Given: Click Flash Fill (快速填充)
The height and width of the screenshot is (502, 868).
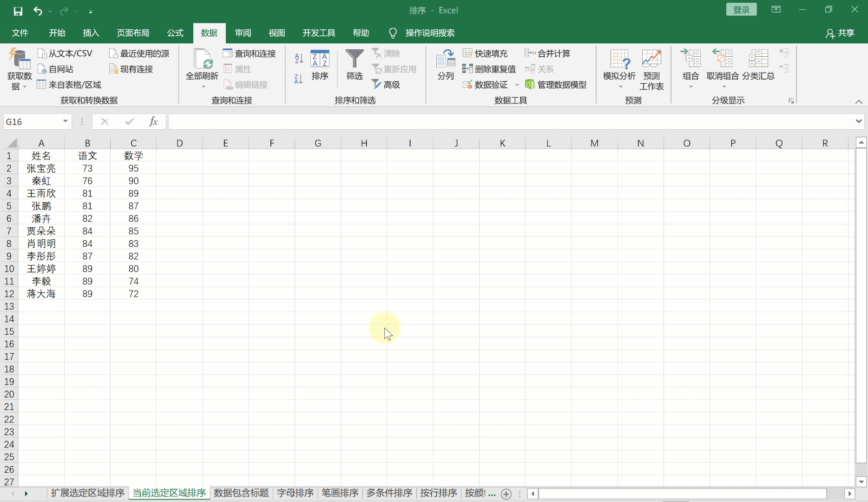Looking at the screenshot, I should tap(485, 53).
